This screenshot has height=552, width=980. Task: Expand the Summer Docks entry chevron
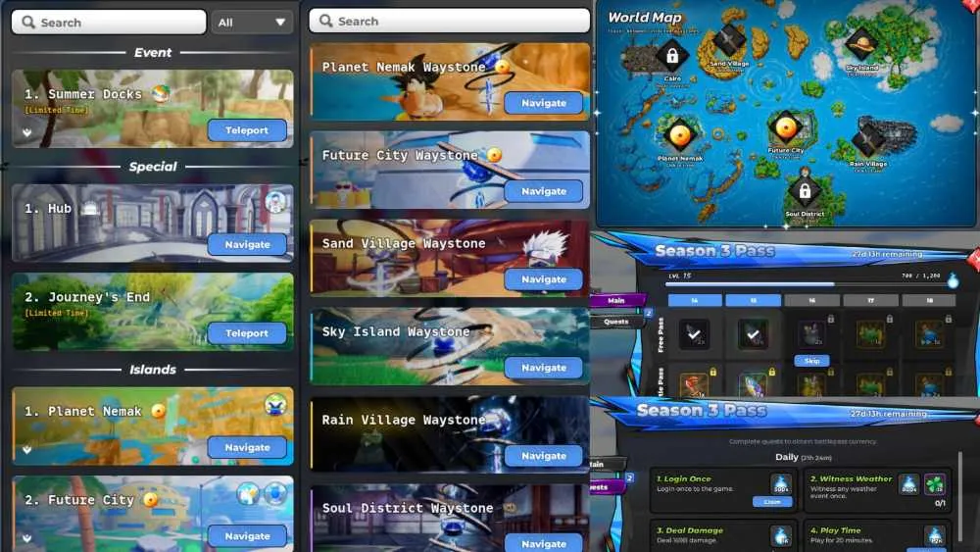click(x=26, y=132)
